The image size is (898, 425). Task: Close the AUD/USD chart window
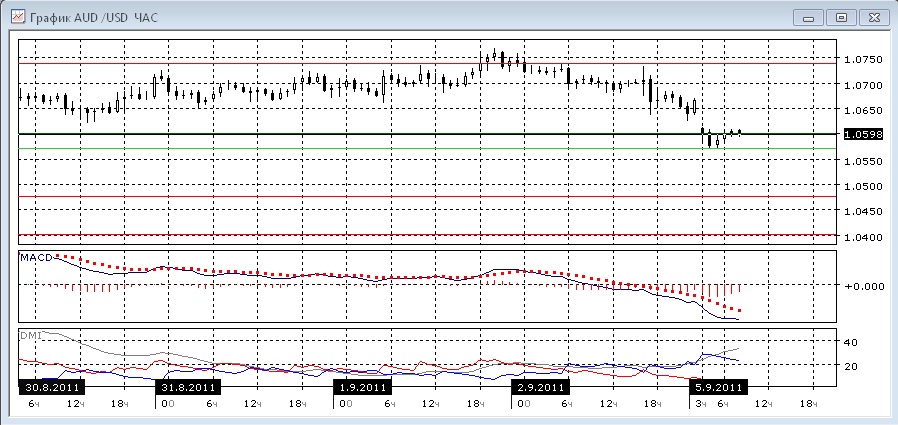874,18
